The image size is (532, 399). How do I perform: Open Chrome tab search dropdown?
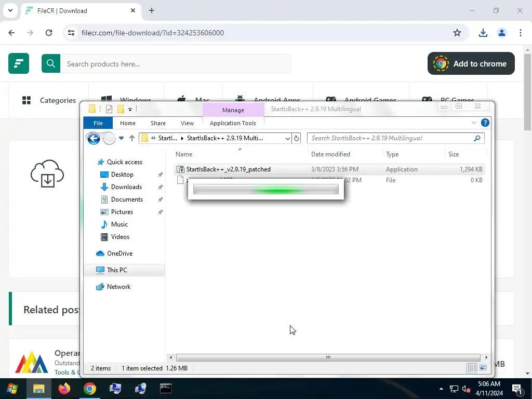coord(10,10)
